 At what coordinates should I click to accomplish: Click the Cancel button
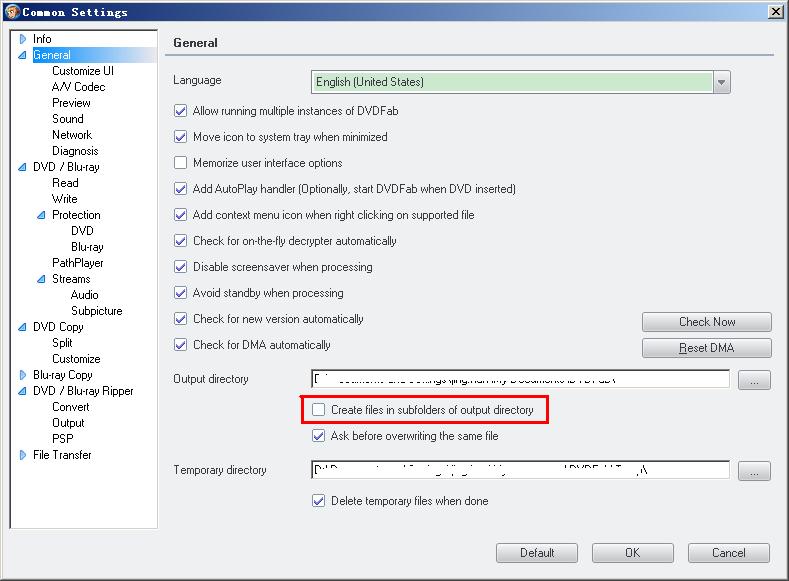729,553
